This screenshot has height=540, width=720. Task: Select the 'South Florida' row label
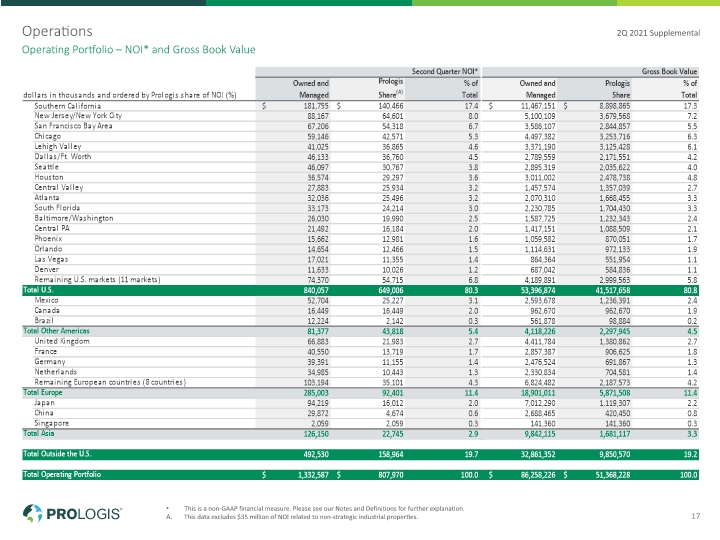(x=57, y=208)
